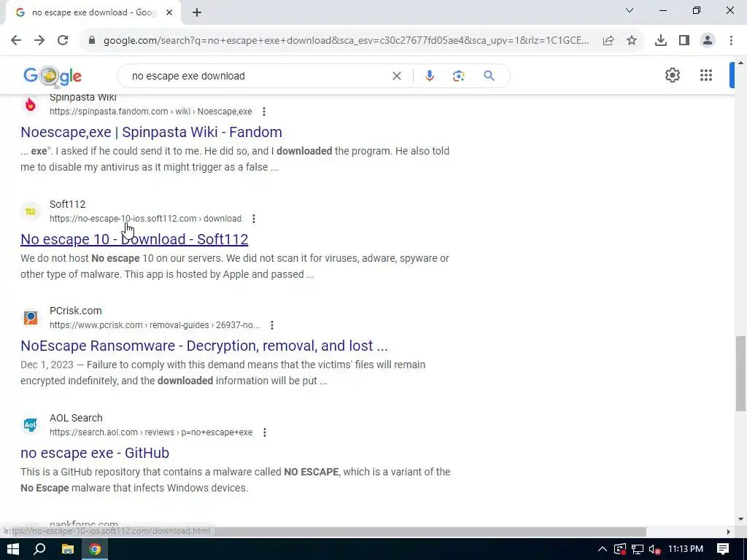
Task: Open Windows taskbar search
Action: point(39,549)
